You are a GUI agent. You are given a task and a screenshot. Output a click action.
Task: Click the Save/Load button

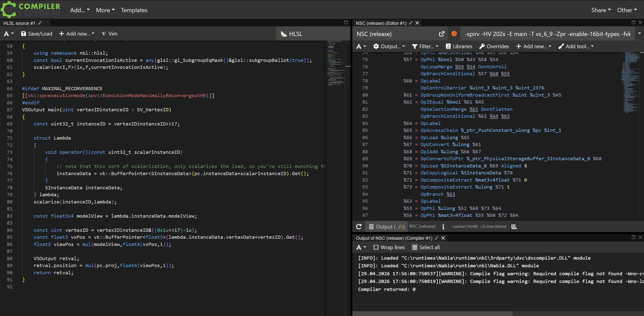tap(37, 34)
